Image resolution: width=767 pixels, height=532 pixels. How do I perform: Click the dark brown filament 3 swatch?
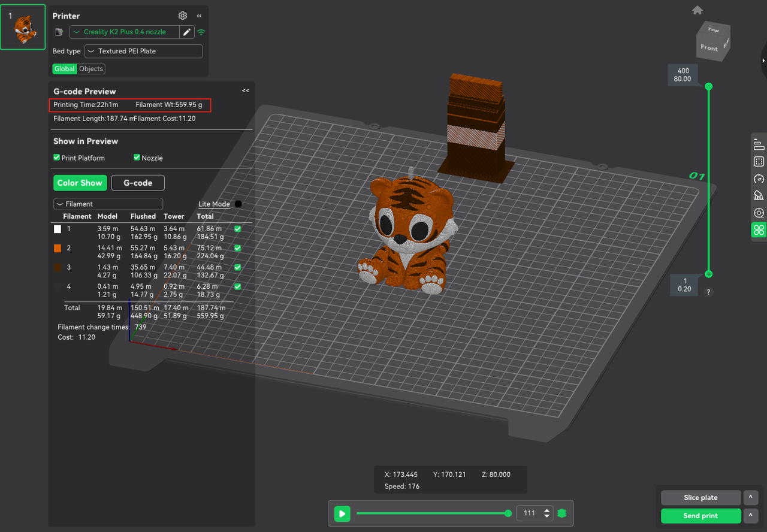click(58, 267)
